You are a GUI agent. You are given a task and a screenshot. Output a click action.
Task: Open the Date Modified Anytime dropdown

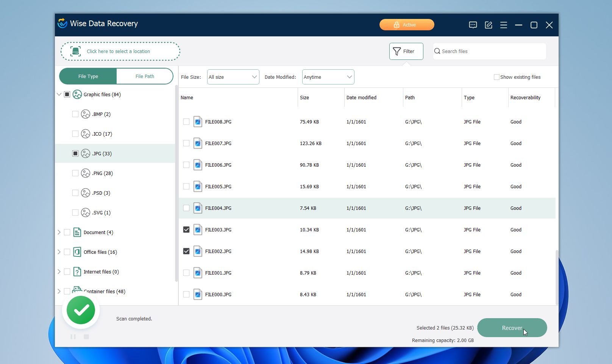tap(327, 77)
